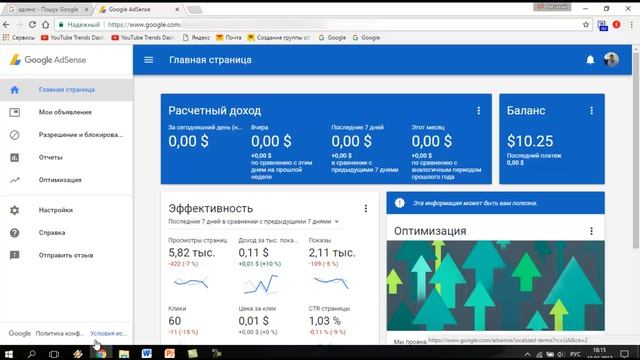Viewport: 640px width, 360px height.
Task: Bookmark this page with the star icon
Action: [586, 24]
